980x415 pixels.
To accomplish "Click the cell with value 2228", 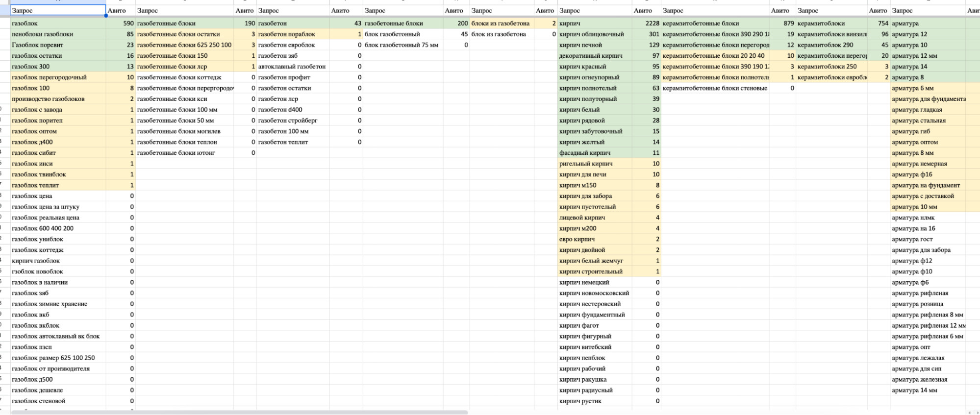I will 646,24.
